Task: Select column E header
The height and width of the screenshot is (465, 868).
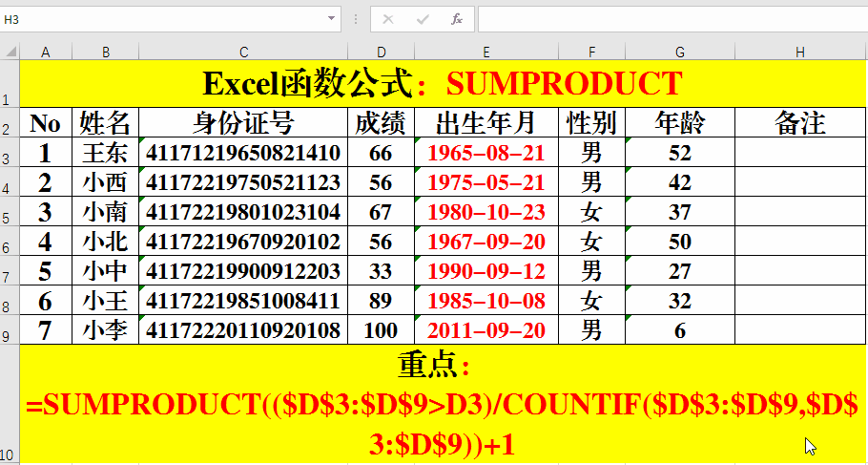Action: pos(486,53)
